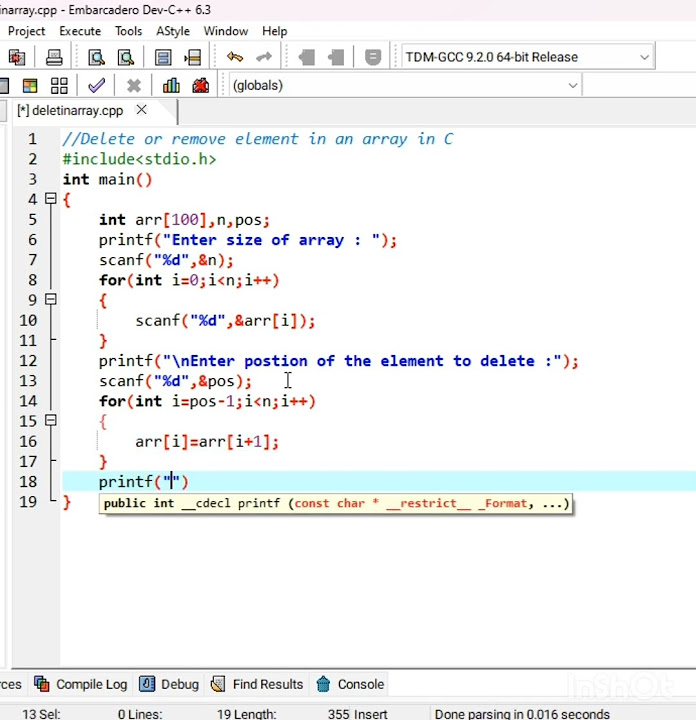Switch to the Find Results tab
This screenshot has width=696, height=720.
coord(257,684)
